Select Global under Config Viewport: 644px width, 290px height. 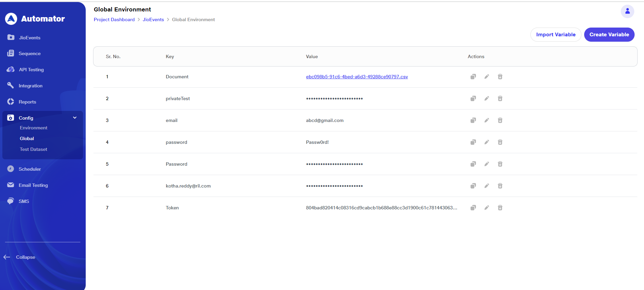[27, 138]
